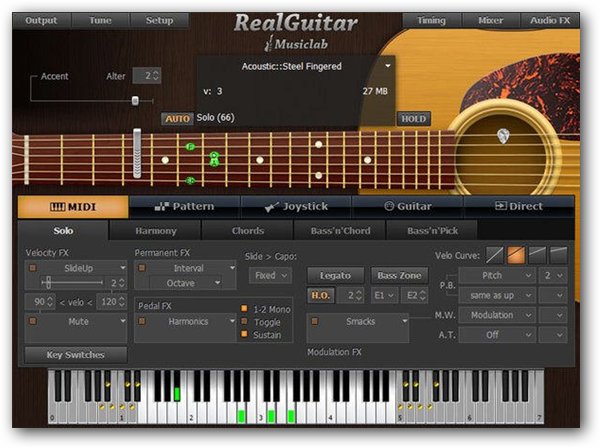Toggle the 1-2 Mono pedal option
Viewport: 600px width, 448px height.
click(x=245, y=308)
